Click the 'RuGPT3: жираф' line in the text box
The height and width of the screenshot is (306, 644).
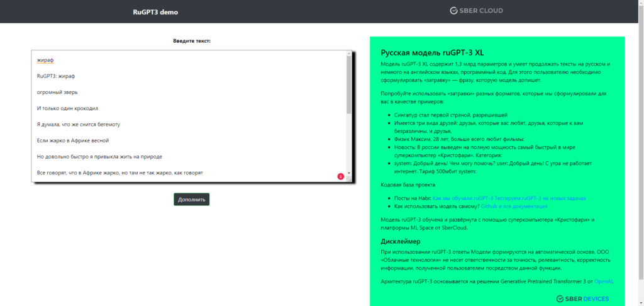click(x=56, y=76)
